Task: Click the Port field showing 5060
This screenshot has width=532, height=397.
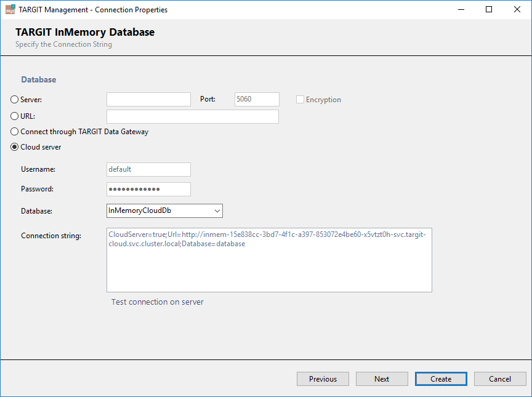Action: click(x=257, y=99)
